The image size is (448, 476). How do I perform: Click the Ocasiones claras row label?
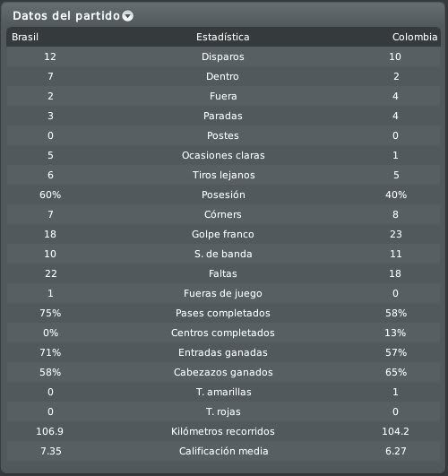point(223,155)
